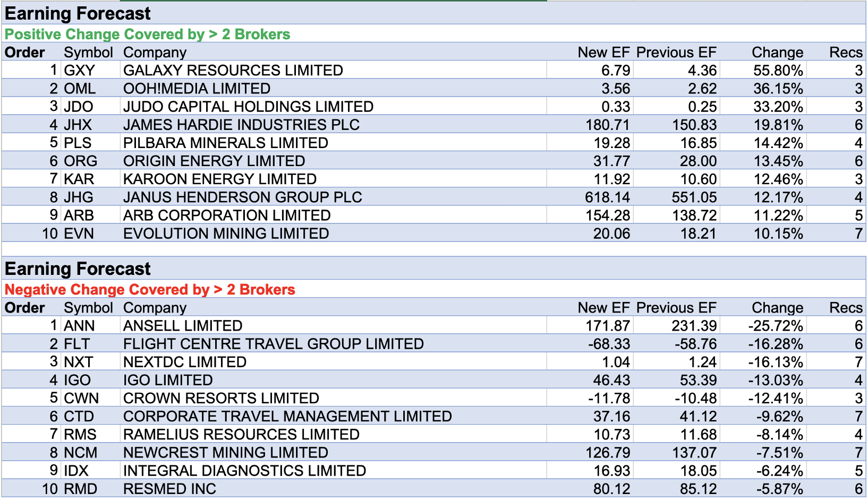Viewport: 868px width, 501px height.
Task: Click the GXY symbol cell
Action: coord(79,71)
